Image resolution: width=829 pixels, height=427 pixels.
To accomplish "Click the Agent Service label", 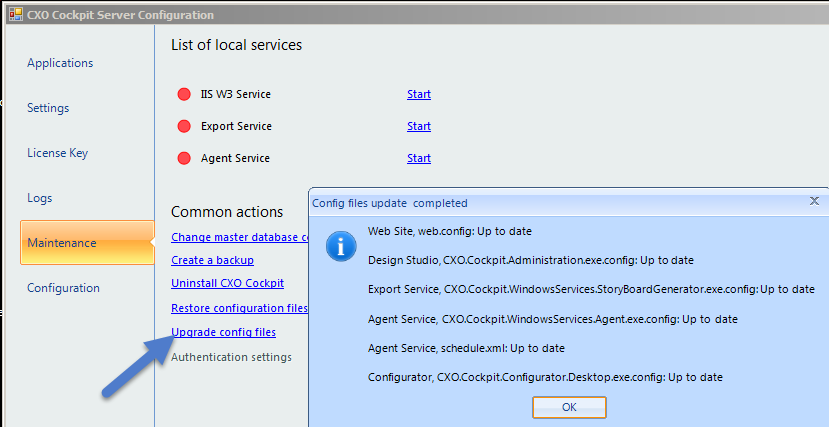I will [x=235, y=158].
